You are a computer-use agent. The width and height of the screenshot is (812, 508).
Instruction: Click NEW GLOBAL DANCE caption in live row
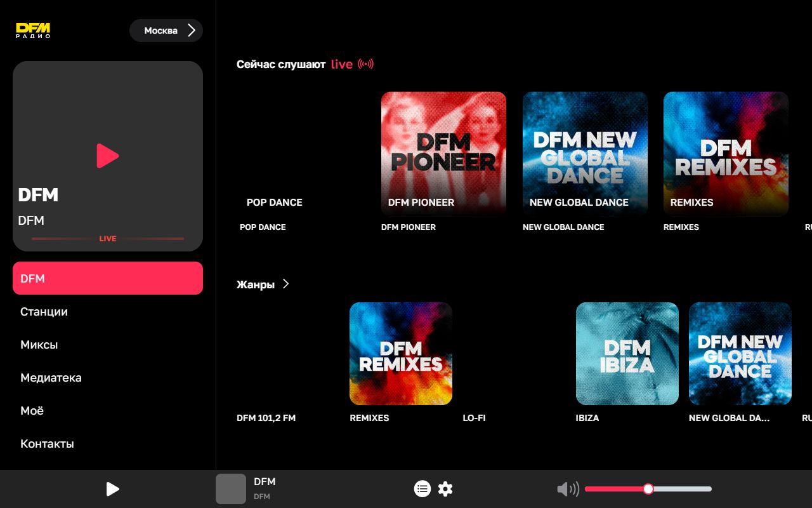click(563, 227)
